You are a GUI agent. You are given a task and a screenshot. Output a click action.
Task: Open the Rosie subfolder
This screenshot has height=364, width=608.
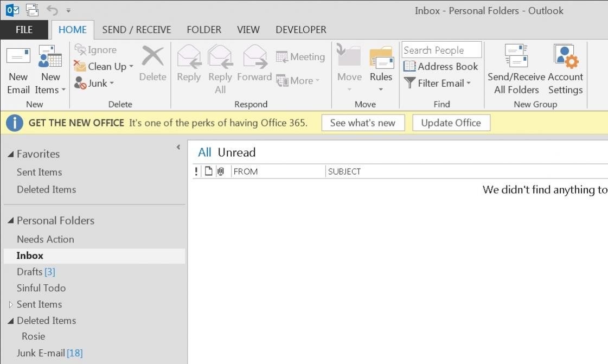click(x=33, y=336)
